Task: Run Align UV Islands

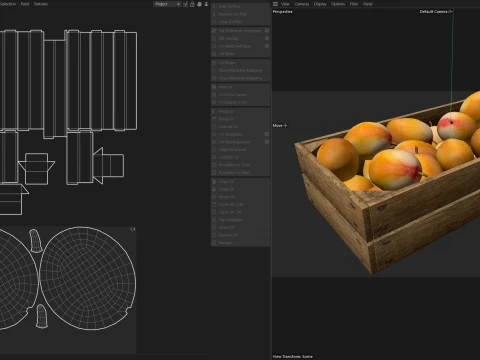Action: point(240,150)
